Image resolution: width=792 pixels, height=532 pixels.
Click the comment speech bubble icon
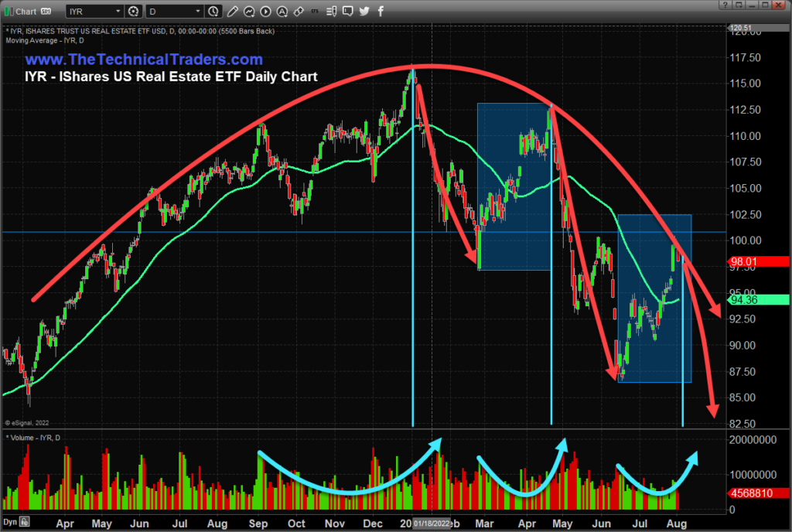click(348, 11)
